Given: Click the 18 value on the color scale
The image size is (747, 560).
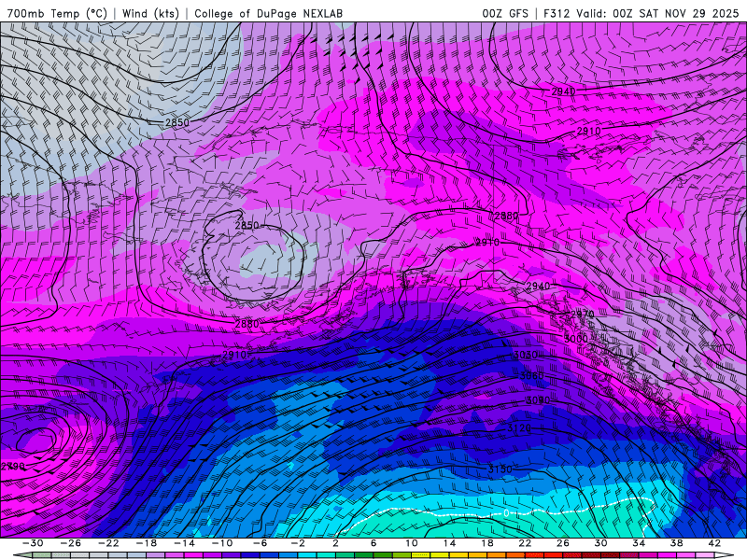Looking at the screenshot, I should [486, 543].
